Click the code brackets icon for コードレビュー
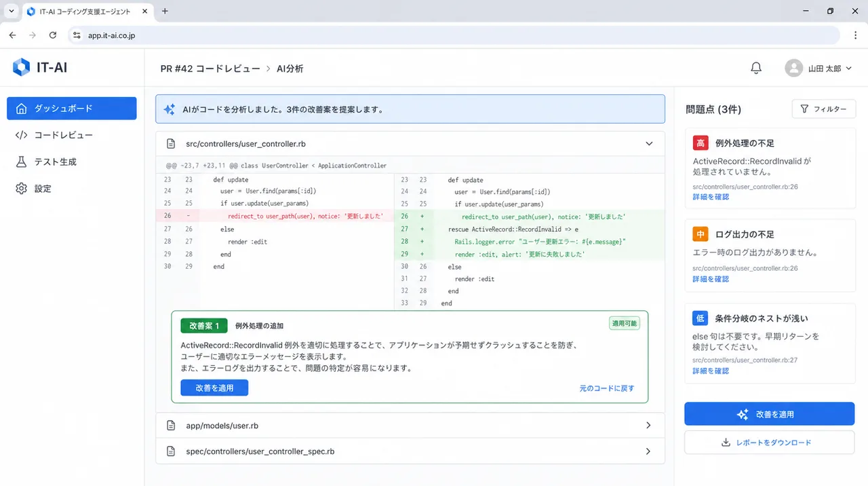 [21, 135]
